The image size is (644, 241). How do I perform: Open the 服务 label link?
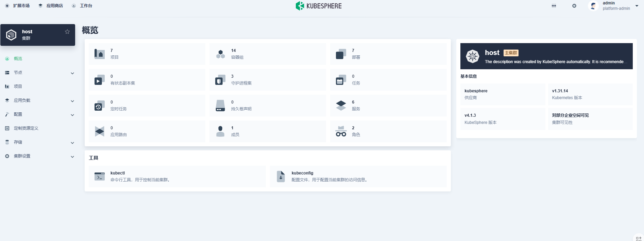coord(356,109)
